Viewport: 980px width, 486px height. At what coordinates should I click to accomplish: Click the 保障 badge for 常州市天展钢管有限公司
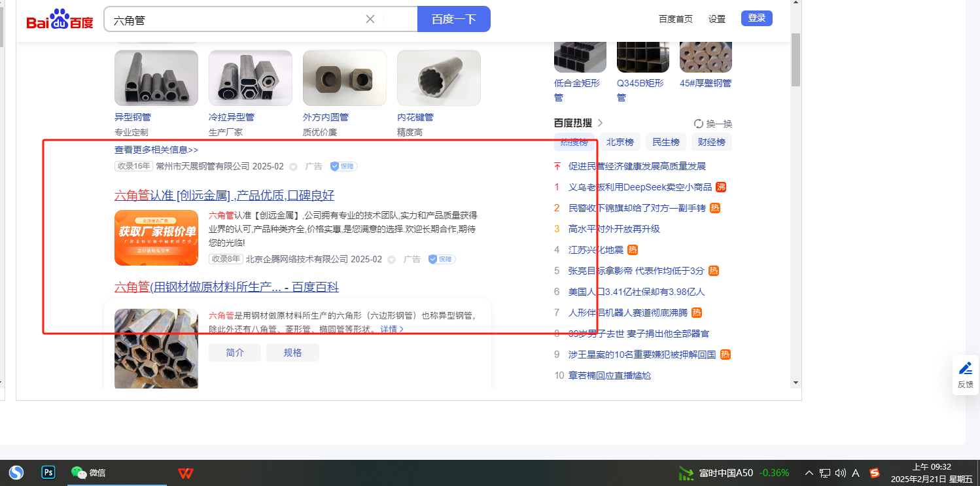click(344, 166)
